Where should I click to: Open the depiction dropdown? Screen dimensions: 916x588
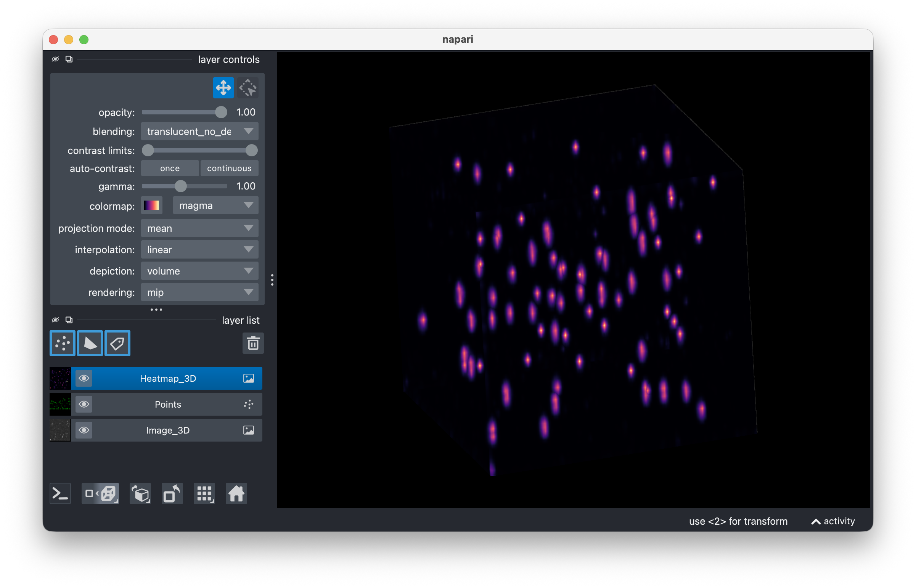coord(200,271)
